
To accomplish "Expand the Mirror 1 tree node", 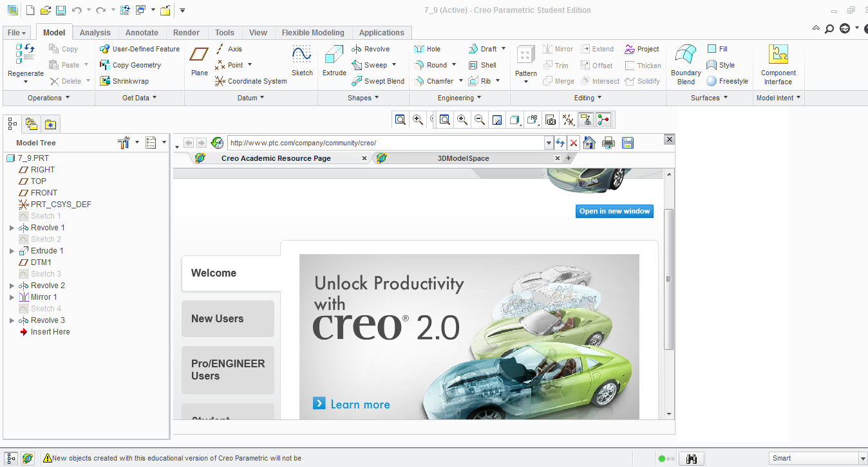I will click(12, 297).
